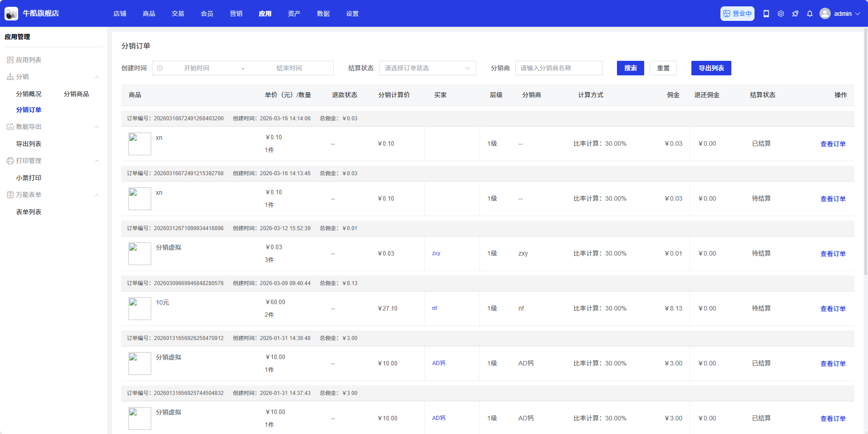Switch to the 营销 top menu
This screenshot has height=434, width=868.
(x=236, y=14)
